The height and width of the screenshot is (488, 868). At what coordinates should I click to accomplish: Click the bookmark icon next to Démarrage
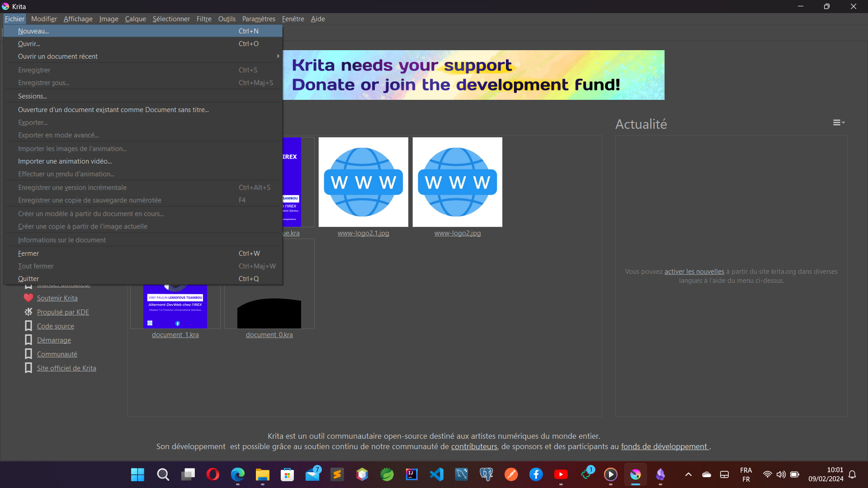click(x=28, y=340)
